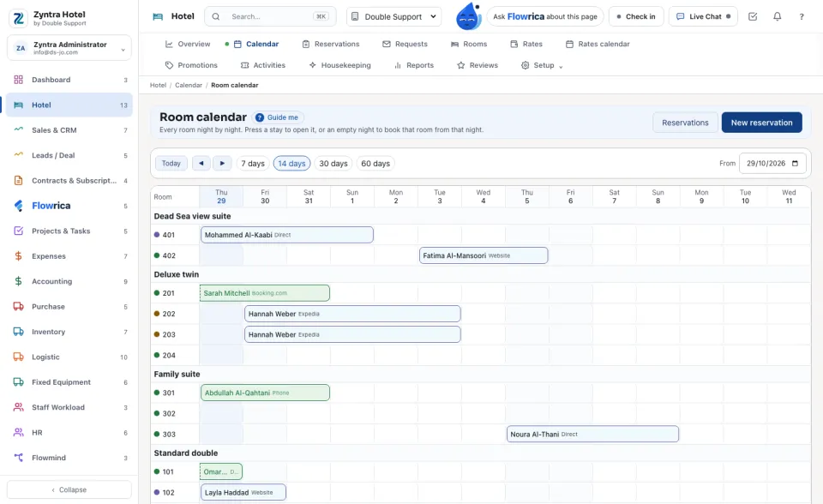Switch to the Rates calendar tab
Image resolution: width=823 pixels, height=504 pixels.
(598, 44)
